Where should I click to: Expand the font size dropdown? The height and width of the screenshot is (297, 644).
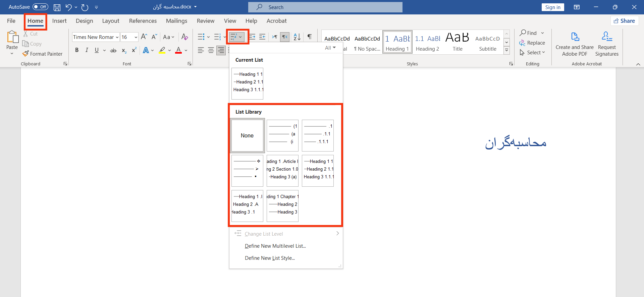(x=136, y=37)
